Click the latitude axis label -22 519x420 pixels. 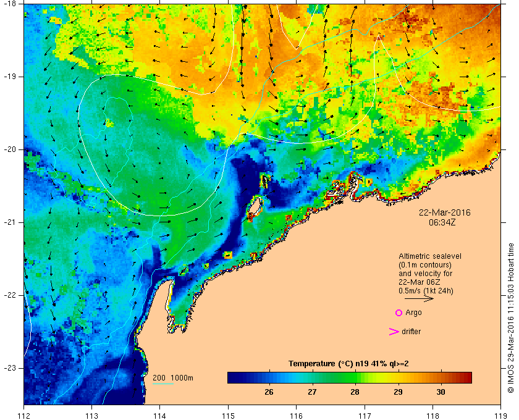pyautogui.click(x=10, y=295)
